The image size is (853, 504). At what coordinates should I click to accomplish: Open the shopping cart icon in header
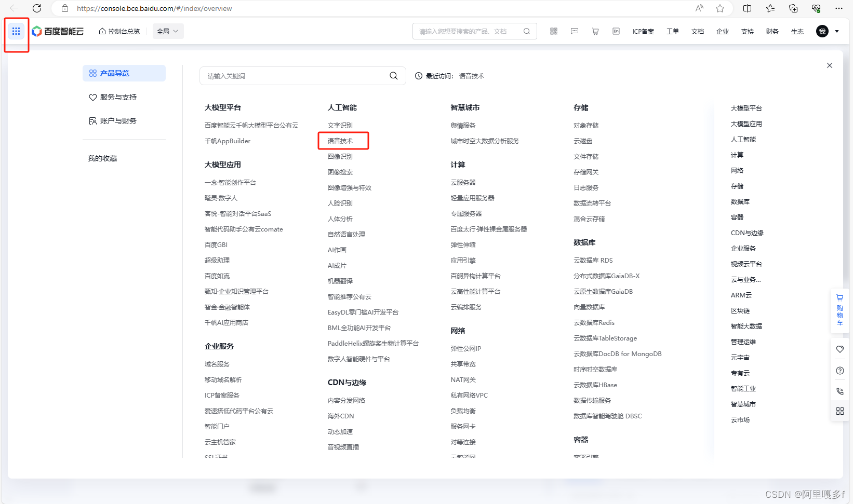tap(595, 31)
